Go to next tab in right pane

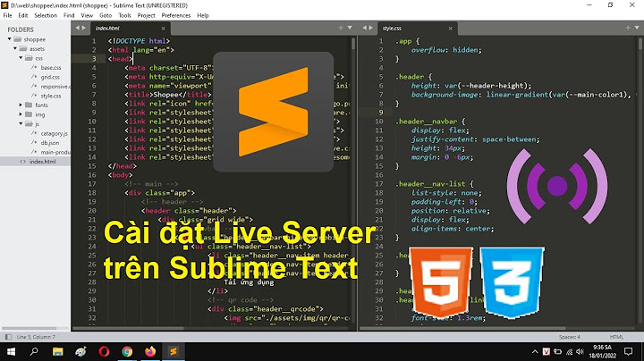(x=371, y=28)
